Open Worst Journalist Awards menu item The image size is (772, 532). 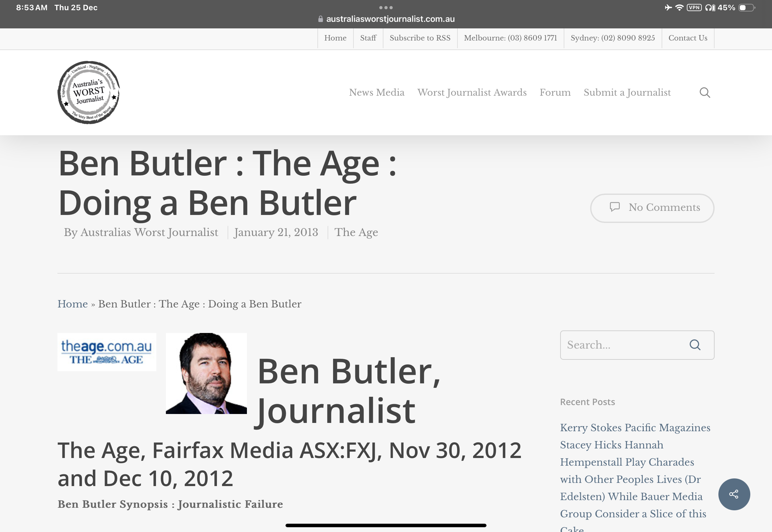click(x=472, y=92)
